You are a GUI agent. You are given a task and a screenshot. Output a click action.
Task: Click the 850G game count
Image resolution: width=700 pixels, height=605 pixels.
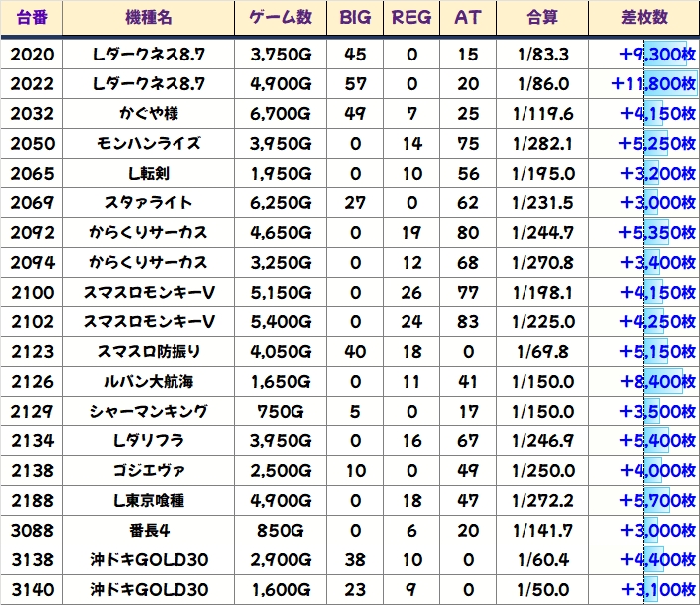click(281, 531)
